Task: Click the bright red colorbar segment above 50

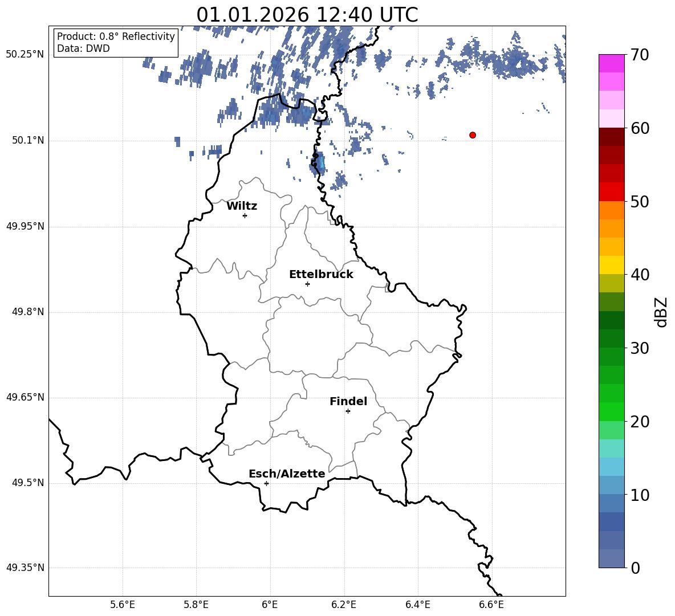Action: [x=612, y=191]
